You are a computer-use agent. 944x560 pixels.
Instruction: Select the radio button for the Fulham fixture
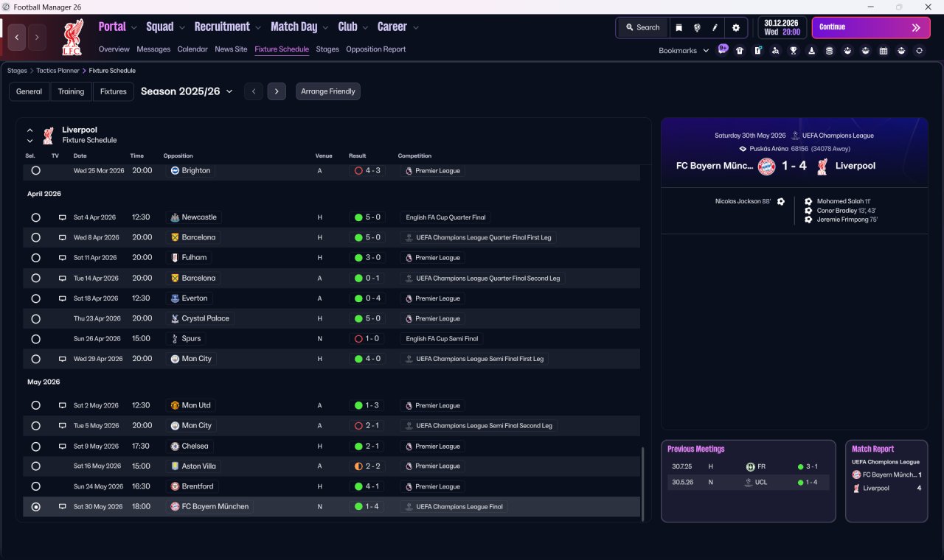pyautogui.click(x=35, y=258)
